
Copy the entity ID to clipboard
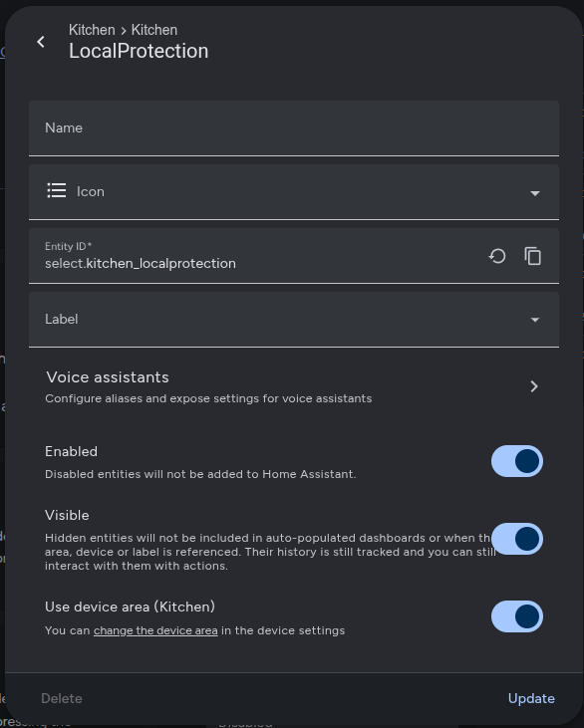coord(532,256)
